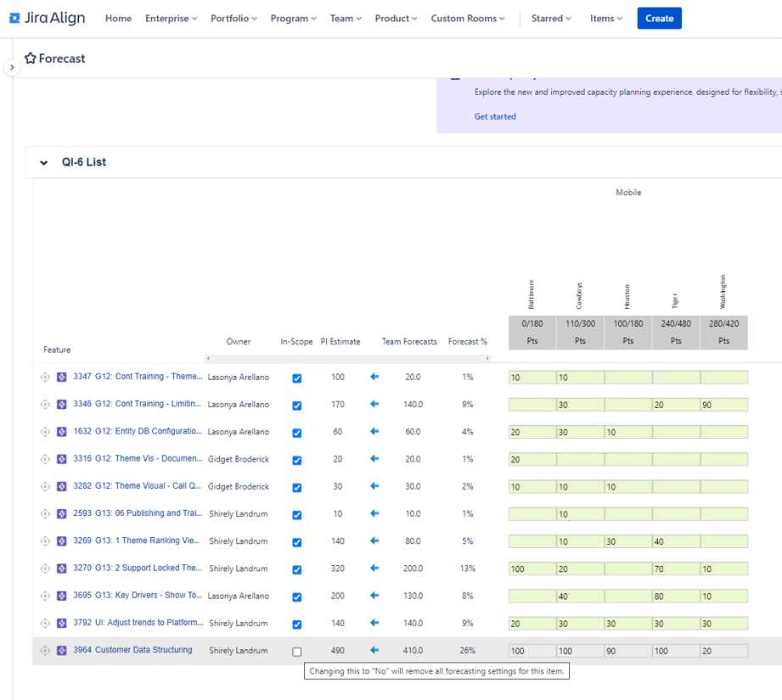782x700 pixels.
Task: Click the purple feature icon for 3964
Action: [x=62, y=651]
